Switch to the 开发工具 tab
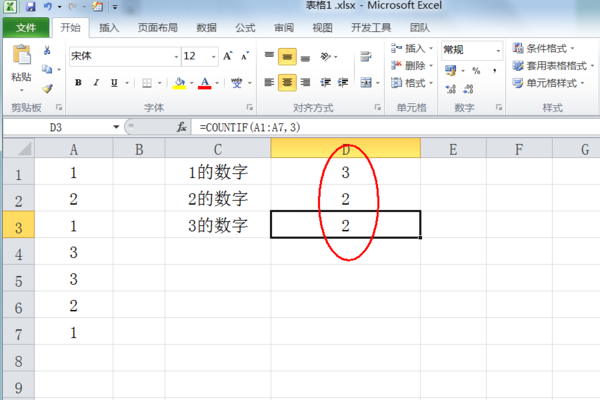 pos(371,28)
